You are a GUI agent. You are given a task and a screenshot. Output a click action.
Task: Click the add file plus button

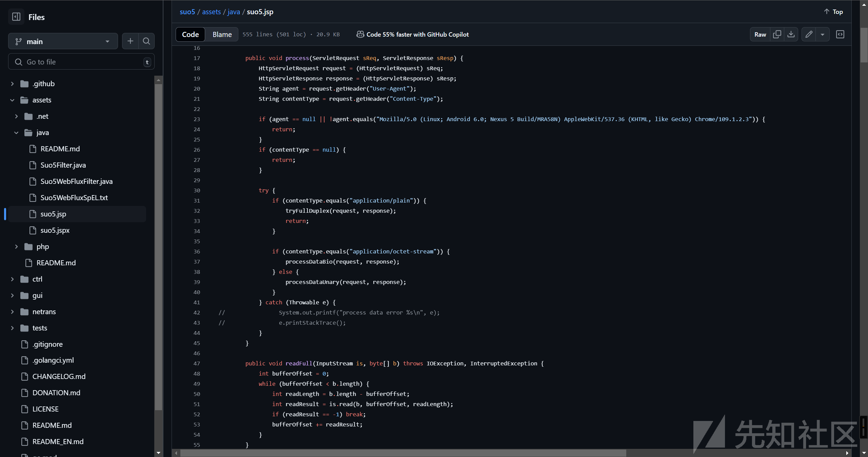(130, 41)
